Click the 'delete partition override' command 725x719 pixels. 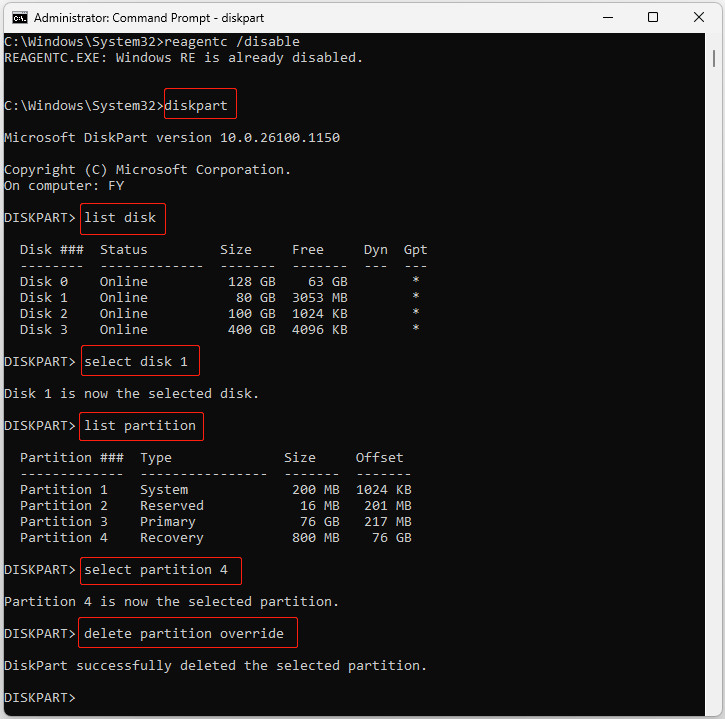pyautogui.click(x=184, y=633)
